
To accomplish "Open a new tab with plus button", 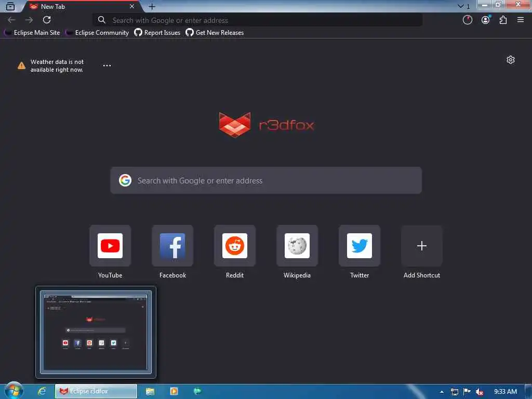I will 152,6.
